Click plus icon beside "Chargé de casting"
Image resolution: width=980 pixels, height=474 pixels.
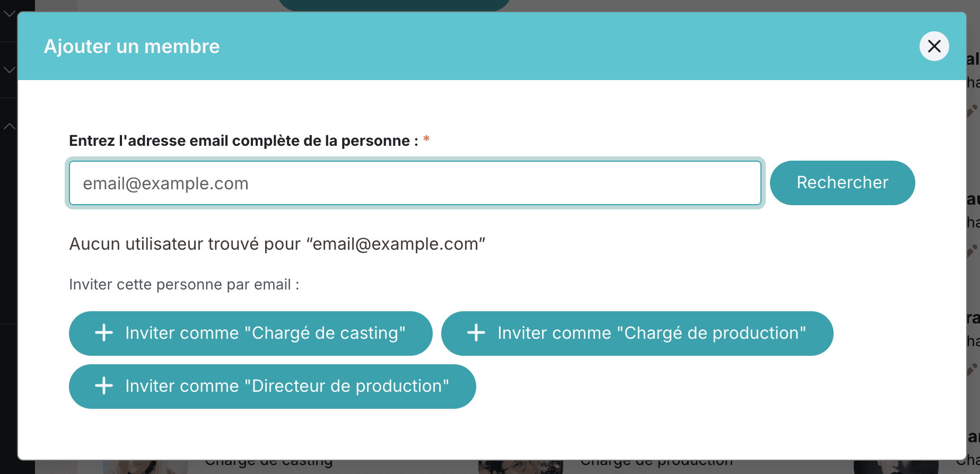coord(104,333)
